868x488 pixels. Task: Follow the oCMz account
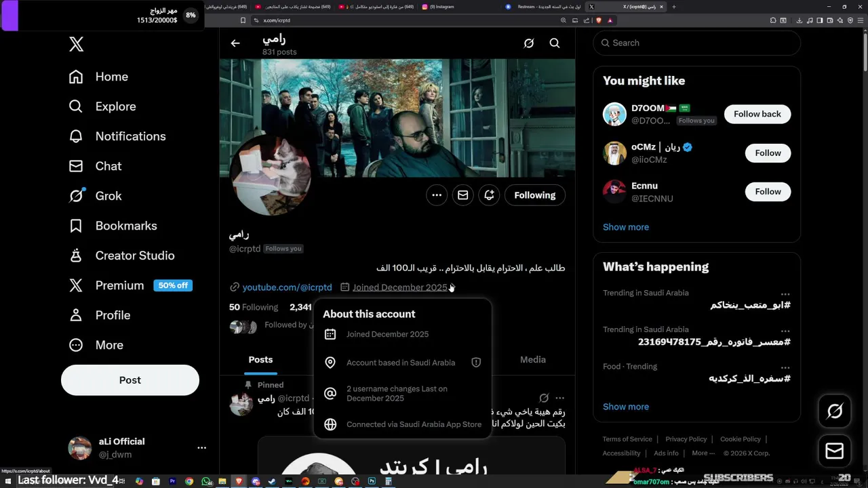point(768,152)
